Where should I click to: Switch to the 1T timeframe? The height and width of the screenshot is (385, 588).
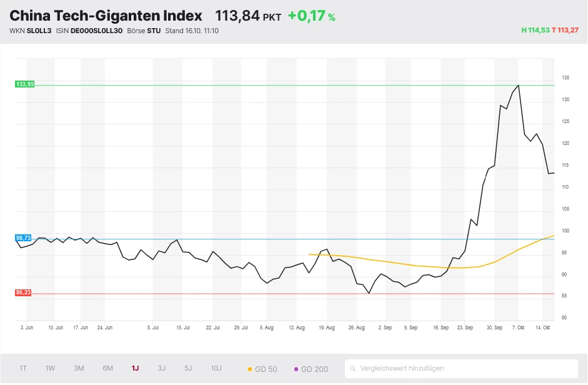coord(22,369)
